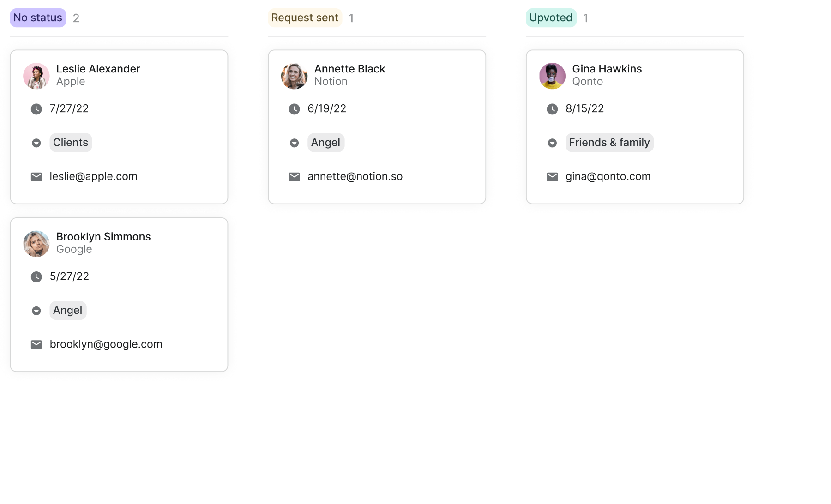Open dropdown icon on Brooklyn Simmons' Angel tag
The height and width of the screenshot is (504, 831).
[x=36, y=311]
